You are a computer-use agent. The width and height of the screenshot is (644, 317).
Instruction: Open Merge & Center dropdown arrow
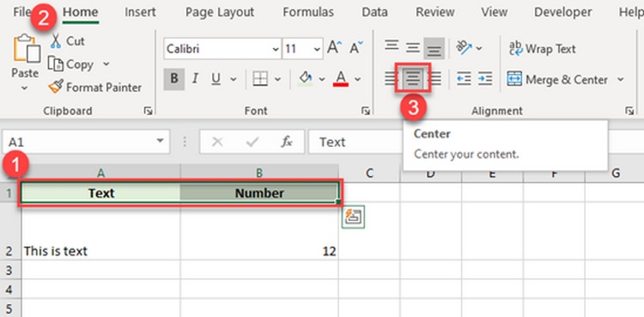coord(620,79)
